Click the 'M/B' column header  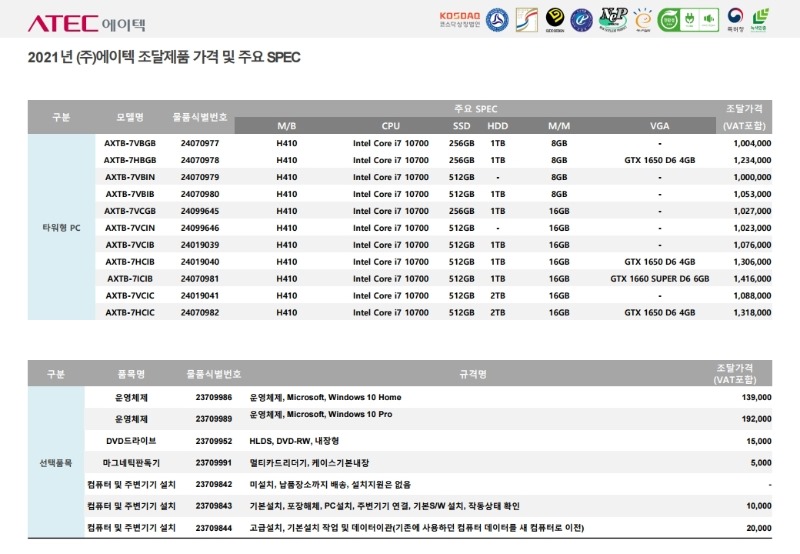click(x=287, y=125)
